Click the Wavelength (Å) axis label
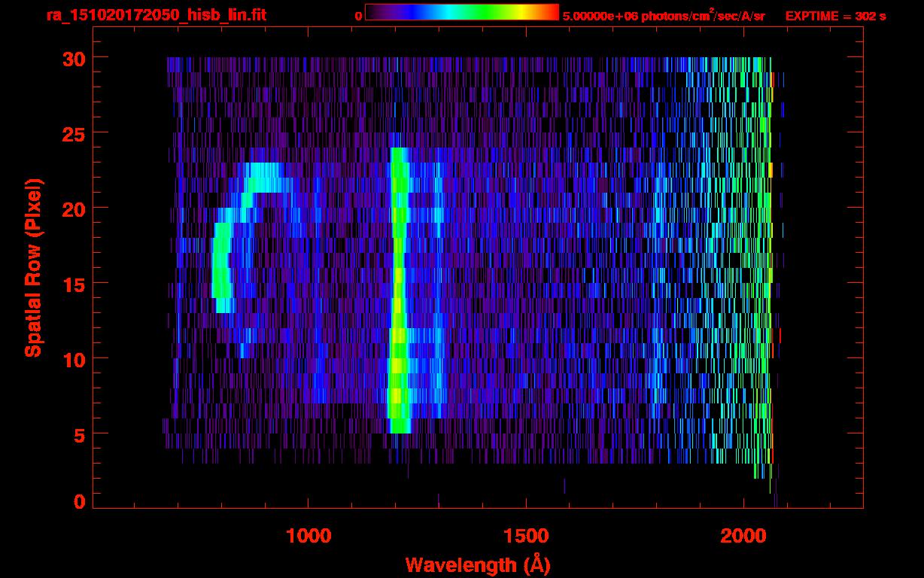The height and width of the screenshot is (578, 924). click(473, 564)
